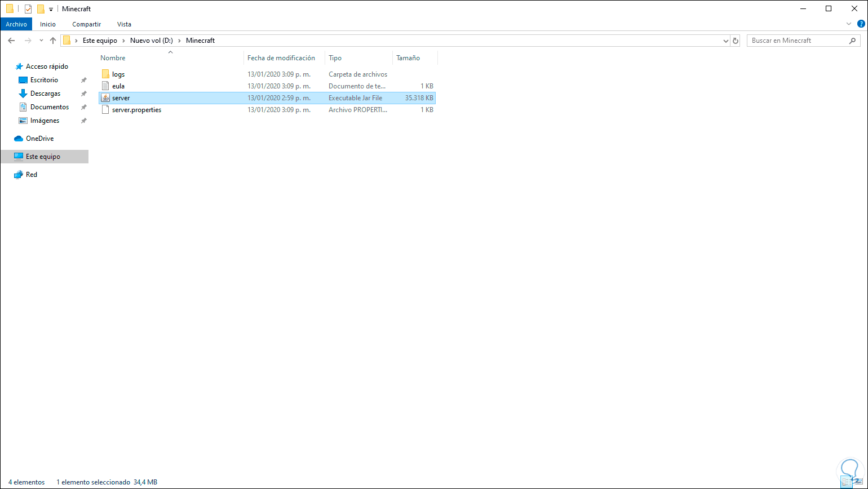Viewport: 868px width, 489px height.
Task: Click the folder icon inside the address bar
Action: [x=67, y=41]
